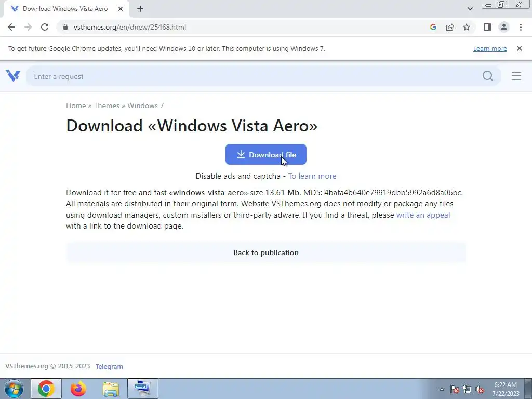Launch Firefox from the taskbar
The width and height of the screenshot is (532, 399).
78,389
